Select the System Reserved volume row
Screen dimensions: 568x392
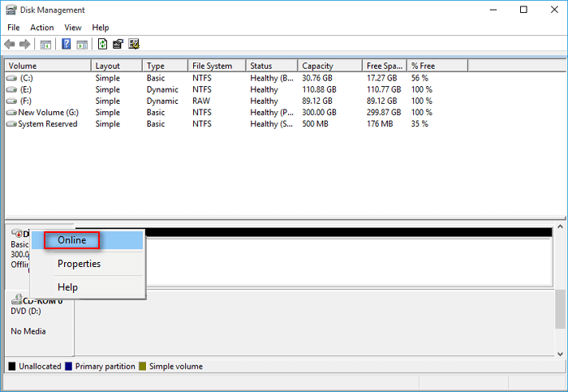pos(47,124)
